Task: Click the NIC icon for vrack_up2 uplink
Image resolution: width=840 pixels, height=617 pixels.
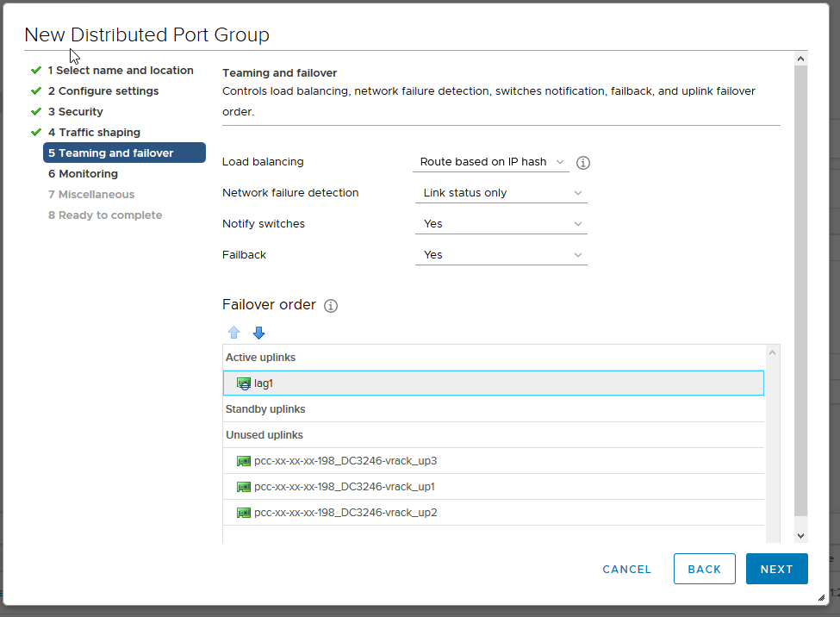Action: coord(244,513)
